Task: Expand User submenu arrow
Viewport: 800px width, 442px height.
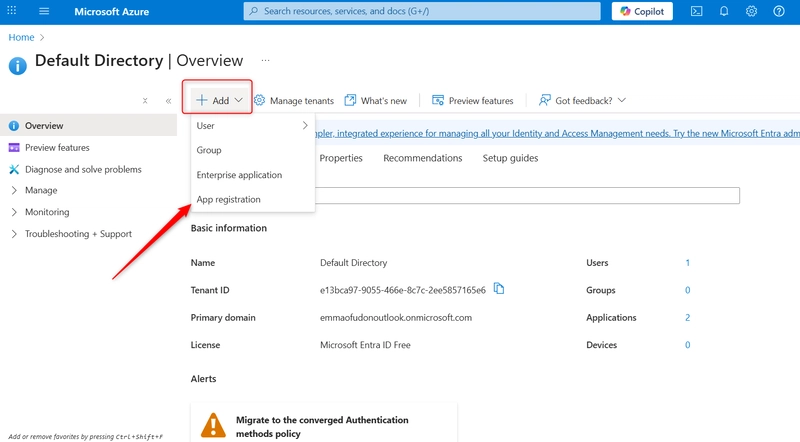Action: [x=305, y=126]
